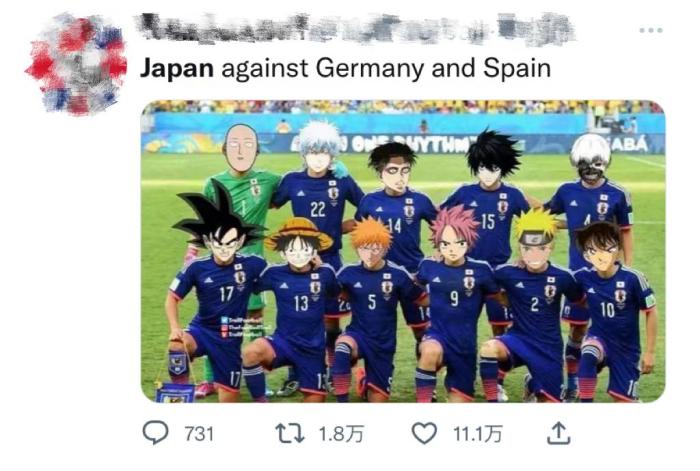Select the kneeling player wearing number 10
The image size is (700, 471).
click(x=611, y=313)
